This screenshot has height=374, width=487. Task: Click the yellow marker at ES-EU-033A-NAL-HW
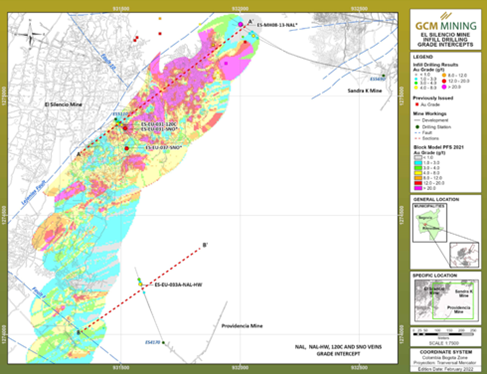[x=140, y=284]
